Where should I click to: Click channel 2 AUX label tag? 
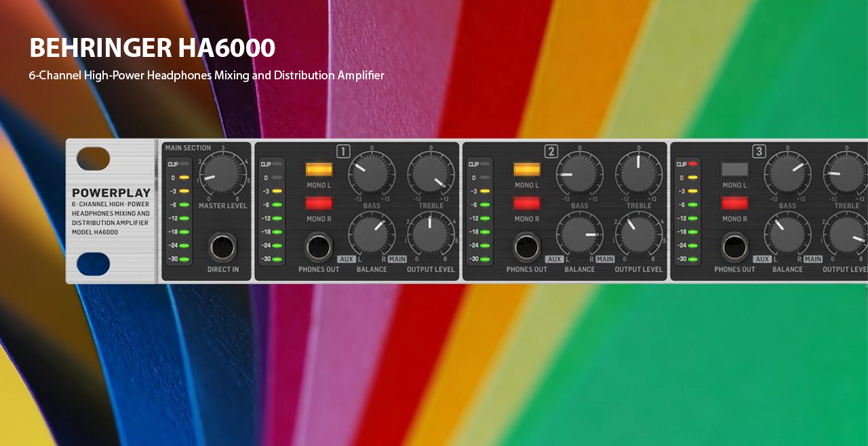[x=555, y=259]
